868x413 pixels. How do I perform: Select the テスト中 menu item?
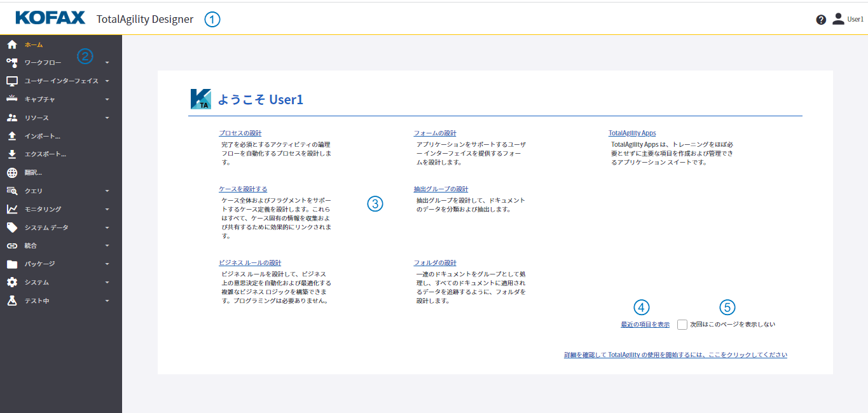tap(37, 301)
